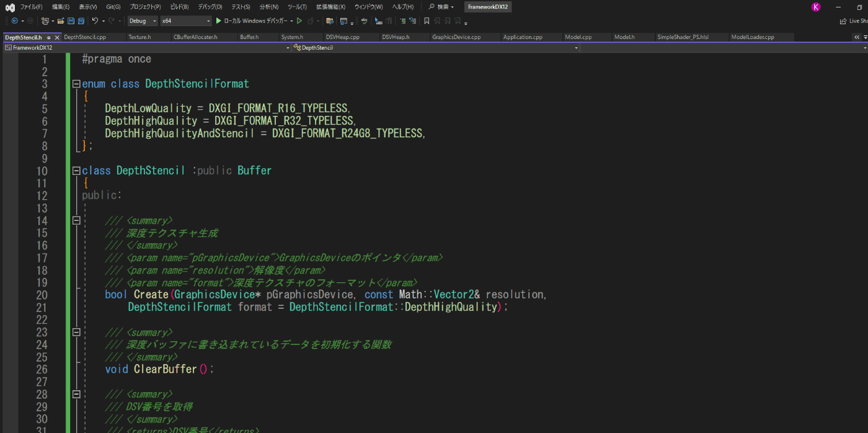Collapse the class DepthStencil block

pos(76,171)
